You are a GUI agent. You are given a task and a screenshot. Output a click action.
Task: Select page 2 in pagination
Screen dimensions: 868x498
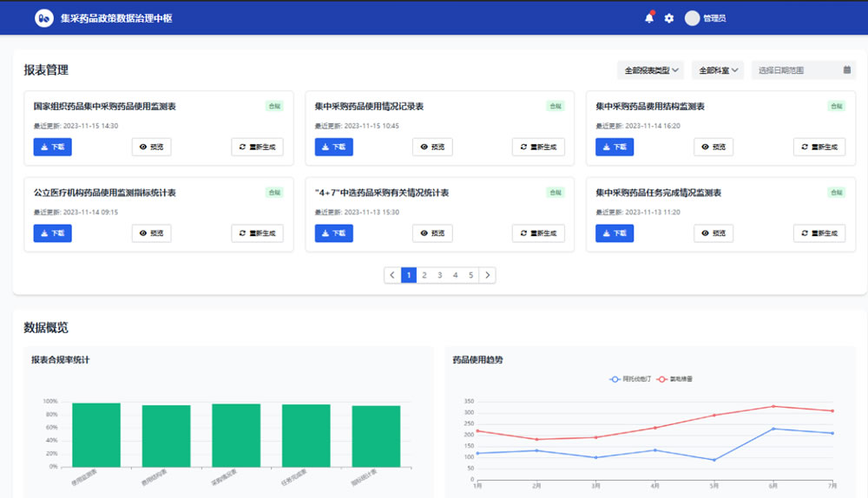click(424, 275)
